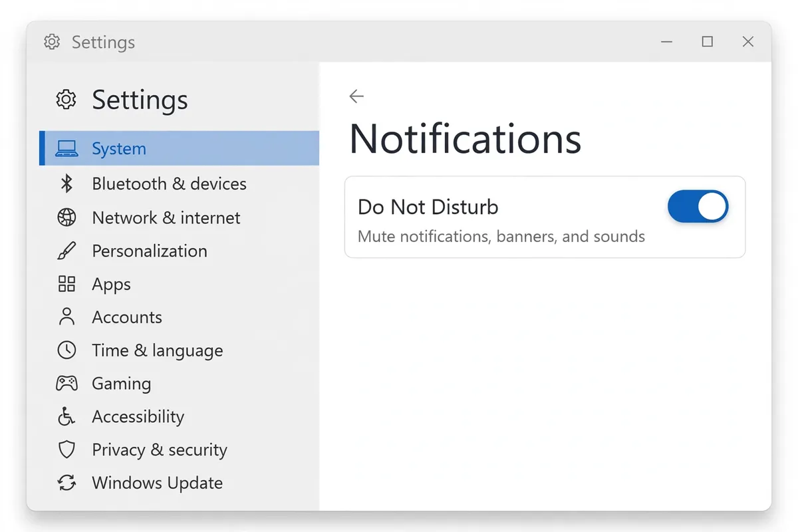Click the Personalization paintbrush icon
798x532 pixels.
tap(66, 251)
